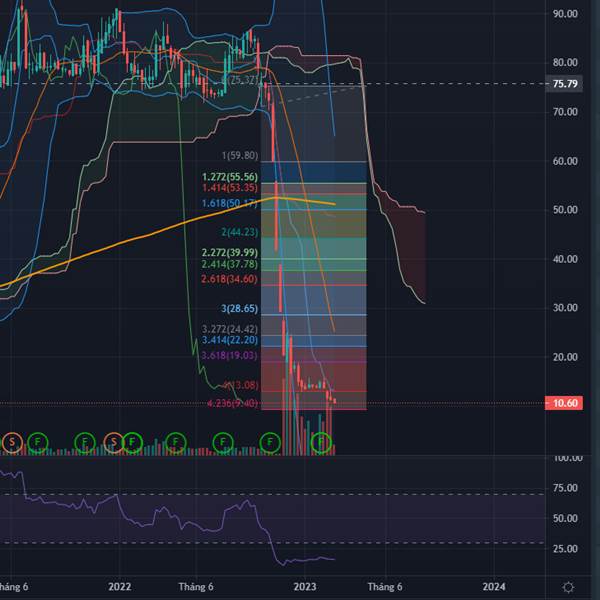Click 25.00 on the RSI pane scale

click(x=566, y=549)
